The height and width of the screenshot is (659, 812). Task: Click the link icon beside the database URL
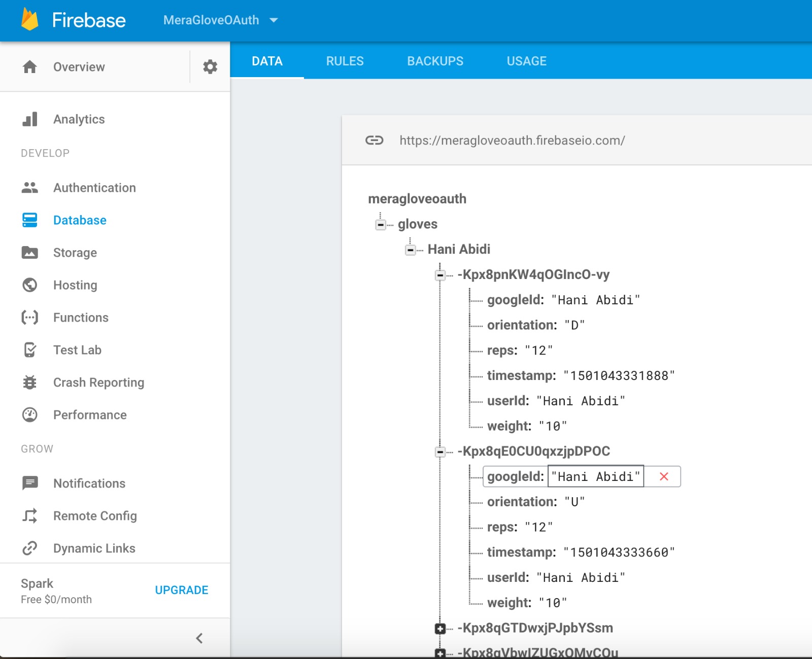[375, 140]
